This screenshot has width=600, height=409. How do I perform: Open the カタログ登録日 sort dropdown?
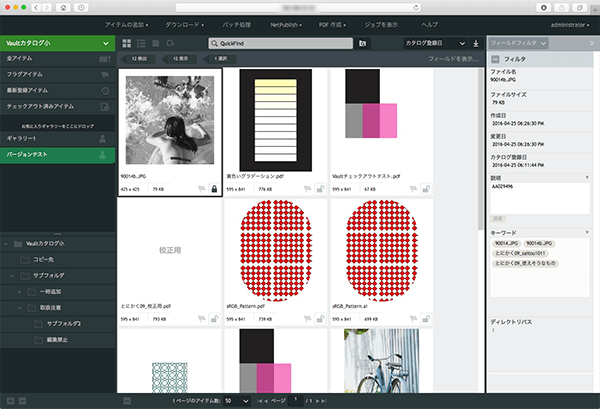click(x=435, y=43)
